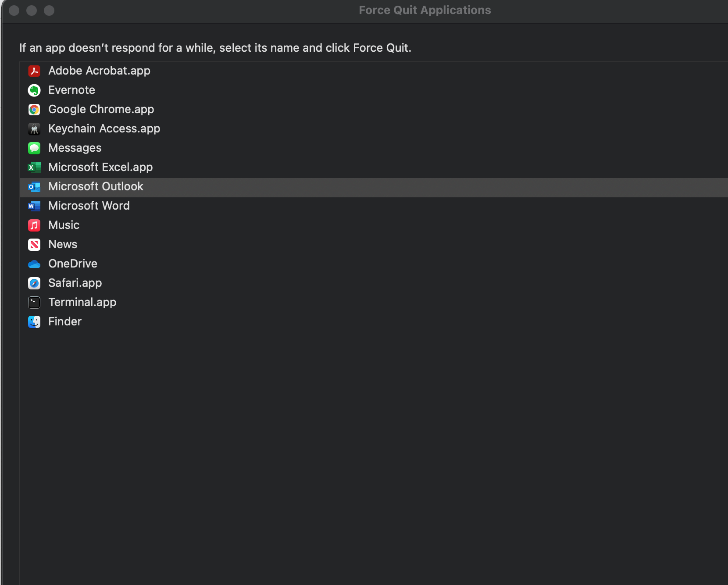Click the Apple News icon
Viewport: 728px width, 585px height.
(x=34, y=244)
